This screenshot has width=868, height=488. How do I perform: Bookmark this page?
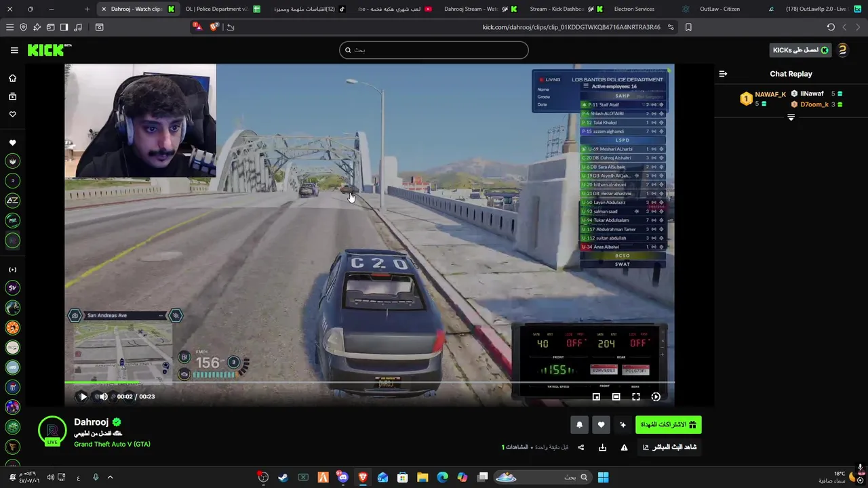688,27
